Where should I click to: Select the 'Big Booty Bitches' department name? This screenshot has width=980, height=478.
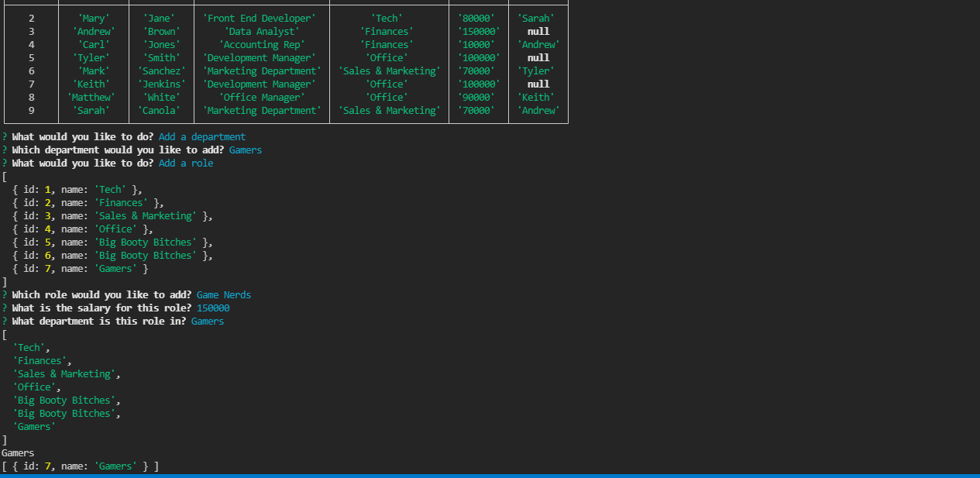[146, 242]
